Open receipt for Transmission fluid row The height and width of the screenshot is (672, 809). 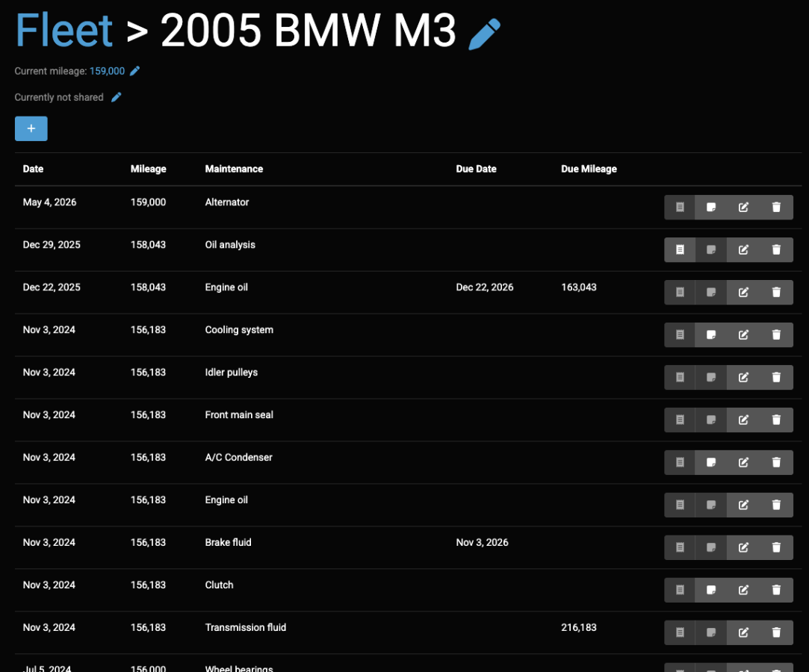tap(680, 633)
